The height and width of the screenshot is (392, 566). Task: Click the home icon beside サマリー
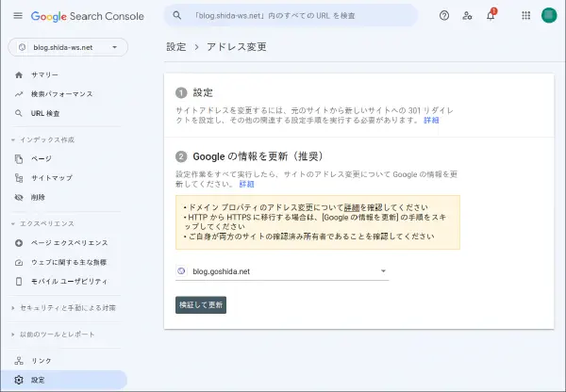19,74
